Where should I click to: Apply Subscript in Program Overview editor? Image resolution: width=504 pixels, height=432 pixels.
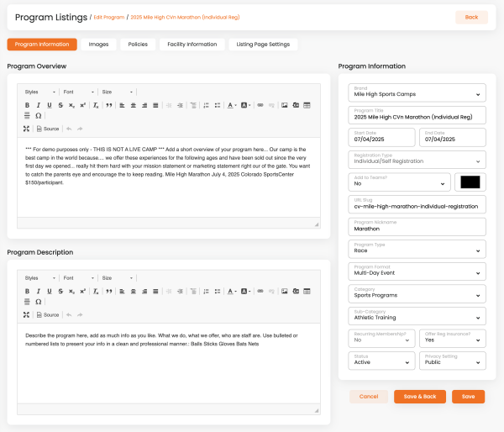(71, 105)
